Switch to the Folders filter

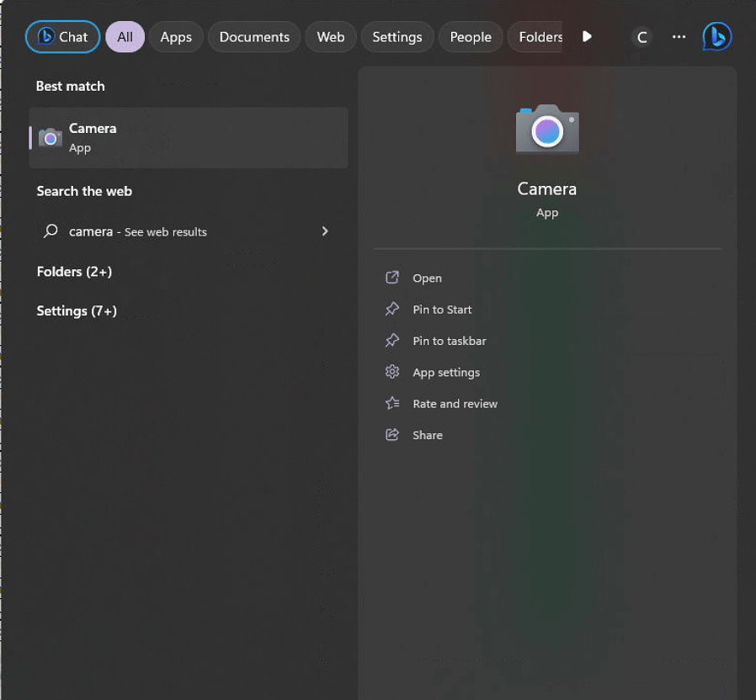point(535,37)
